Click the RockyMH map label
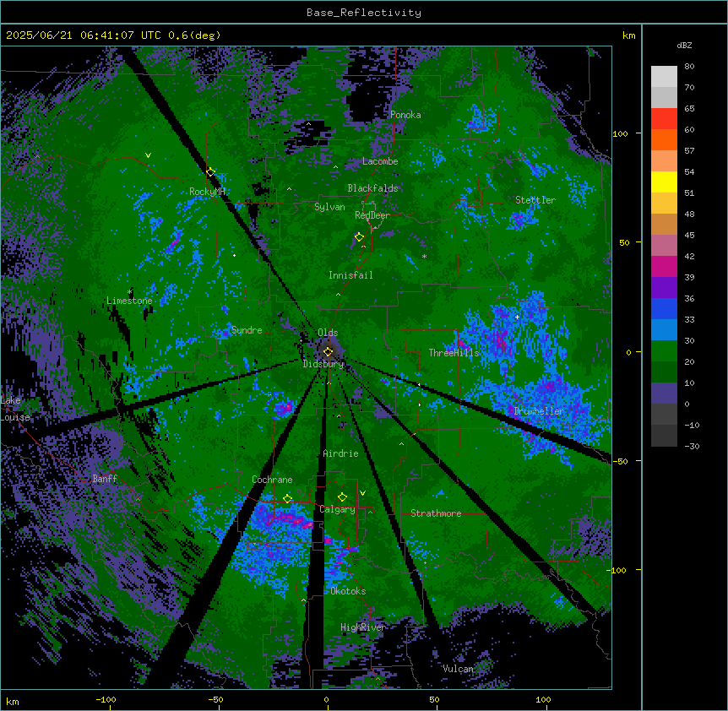Viewport: 728px width, 711px height. point(207,192)
